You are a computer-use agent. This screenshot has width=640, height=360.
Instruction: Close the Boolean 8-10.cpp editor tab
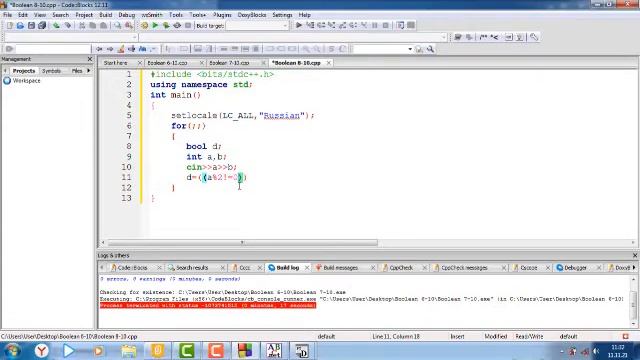pyautogui.click(x=329, y=63)
